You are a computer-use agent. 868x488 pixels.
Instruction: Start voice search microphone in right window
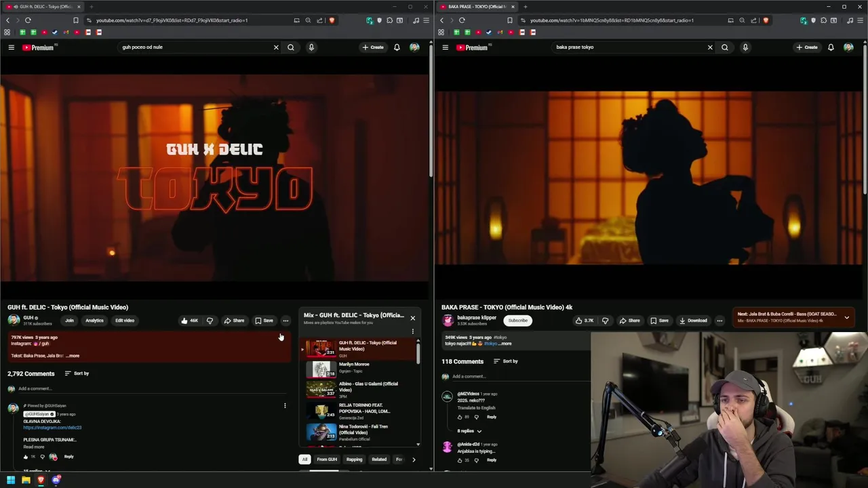pyautogui.click(x=745, y=47)
